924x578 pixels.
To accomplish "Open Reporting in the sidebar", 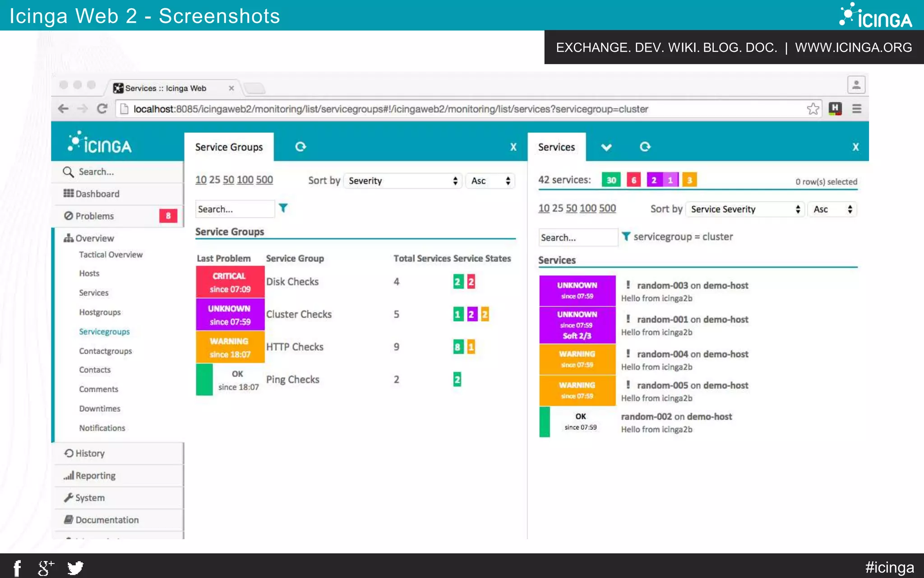I will [x=118, y=475].
